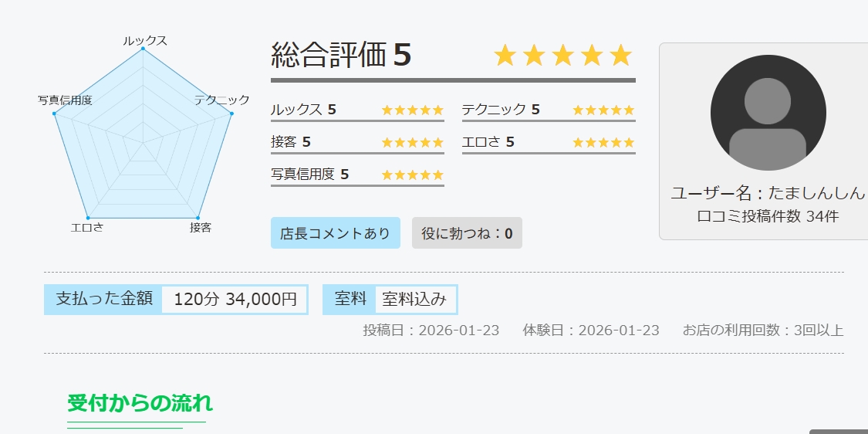This screenshot has height=434, width=868.
Task: Click the 支払った金額 label
Action: (104, 299)
